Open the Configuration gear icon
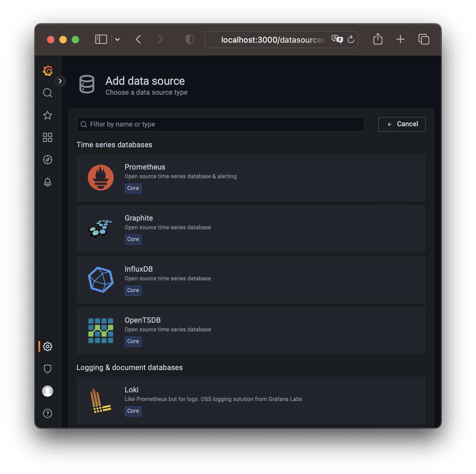This screenshot has height=474, width=476. pos(48,347)
